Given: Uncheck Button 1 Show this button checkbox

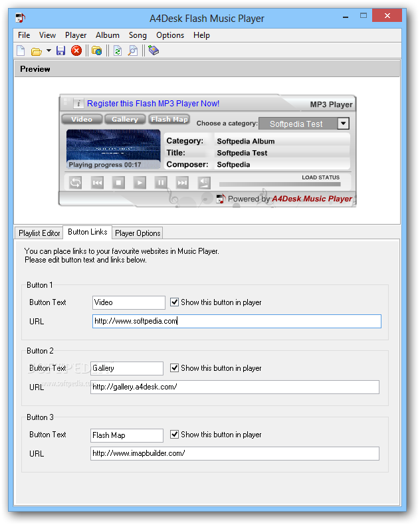Looking at the screenshot, I should pos(174,302).
